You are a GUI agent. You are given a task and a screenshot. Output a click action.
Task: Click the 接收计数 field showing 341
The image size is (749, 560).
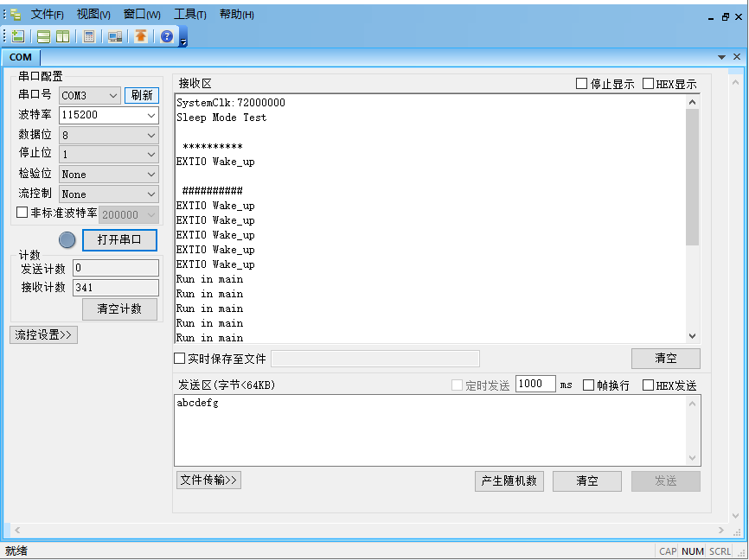(116, 288)
